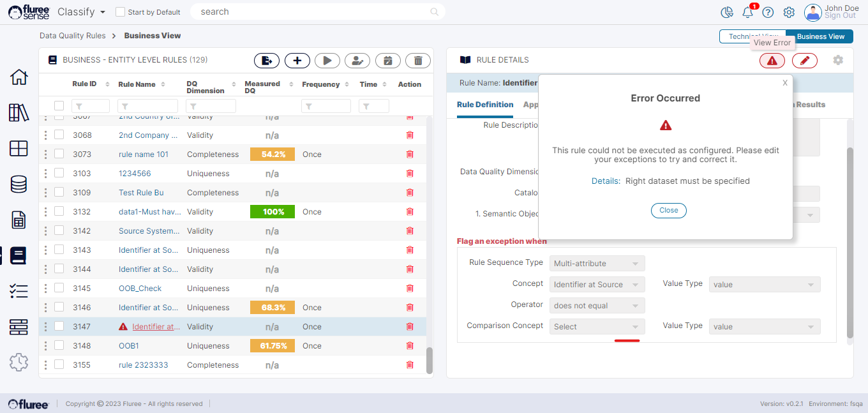Click the add new rule plus icon
Viewport: 868px width, 413px height.
click(x=297, y=61)
